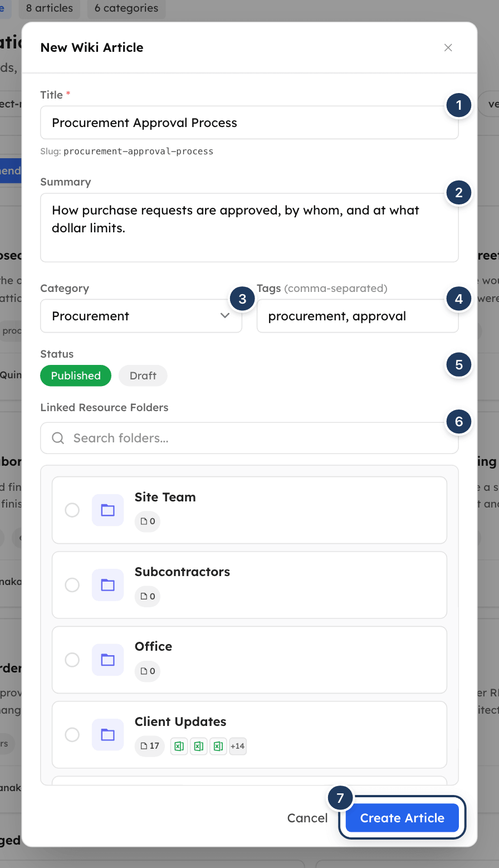Click second Excel file icon in Client Updates
This screenshot has height=868, width=499.
pyautogui.click(x=198, y=746)
